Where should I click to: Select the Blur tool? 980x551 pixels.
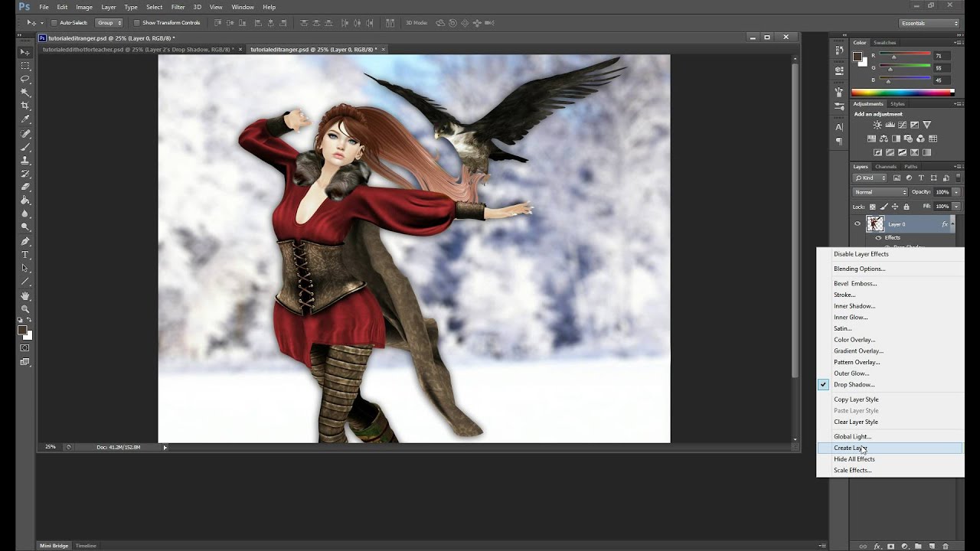[x=25, y=214]
